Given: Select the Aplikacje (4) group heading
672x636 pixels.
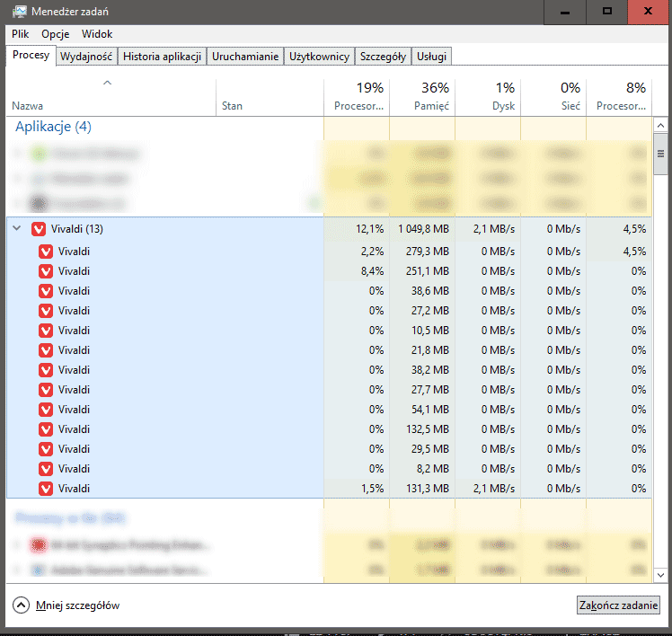Looking at the screenshot, I should (53, 127).
